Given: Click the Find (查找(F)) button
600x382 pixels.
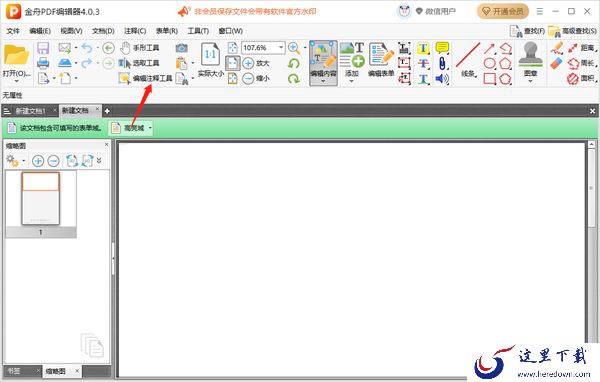Looking at the screenshot, I should (x=527, y=31).
